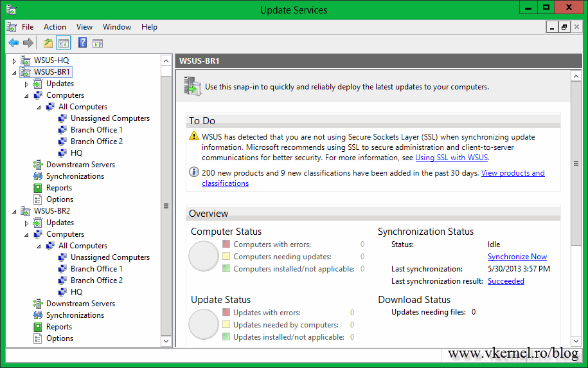Click the Up one level folder icon
The width and height of the screenshot is (588, 368).
click(48, 43)
